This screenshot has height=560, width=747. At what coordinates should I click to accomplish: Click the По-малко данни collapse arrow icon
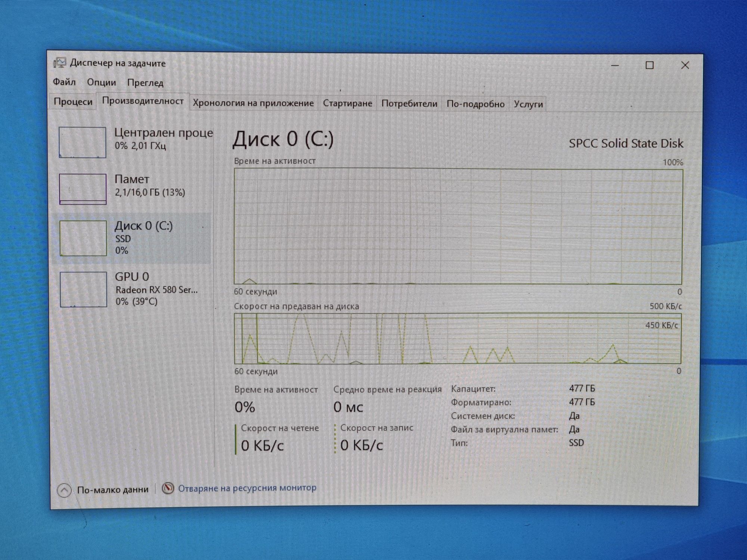tap(64, 490)
